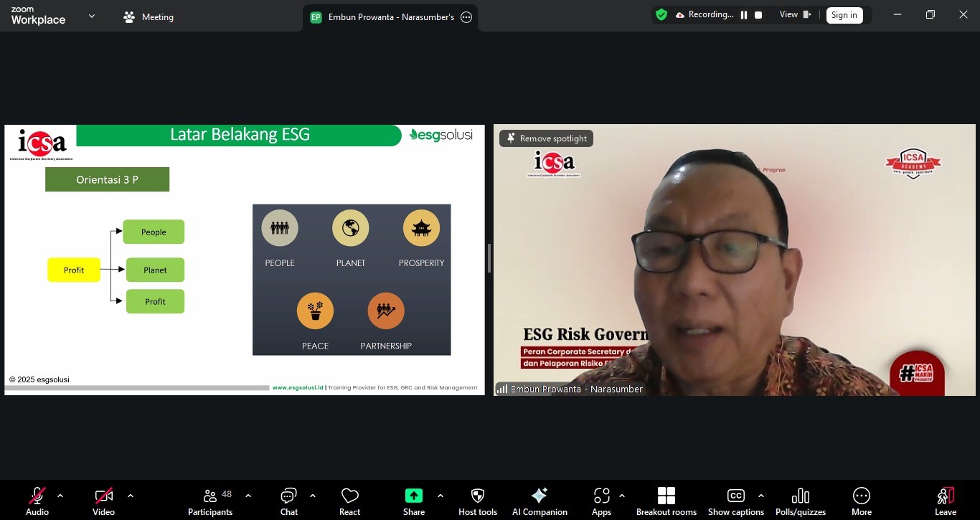Select the Embun Prowanta - Narasumber's tab
This screenshot has height=520, width=980.
(x=391, y=16)
